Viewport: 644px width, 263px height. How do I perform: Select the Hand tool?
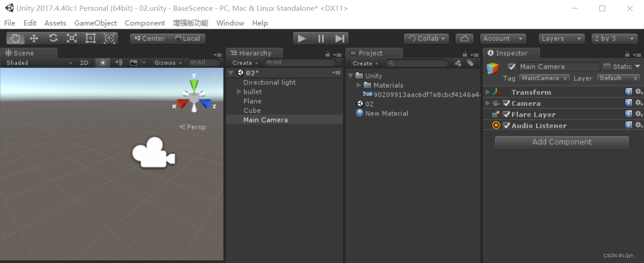click(x=15, y=38)
